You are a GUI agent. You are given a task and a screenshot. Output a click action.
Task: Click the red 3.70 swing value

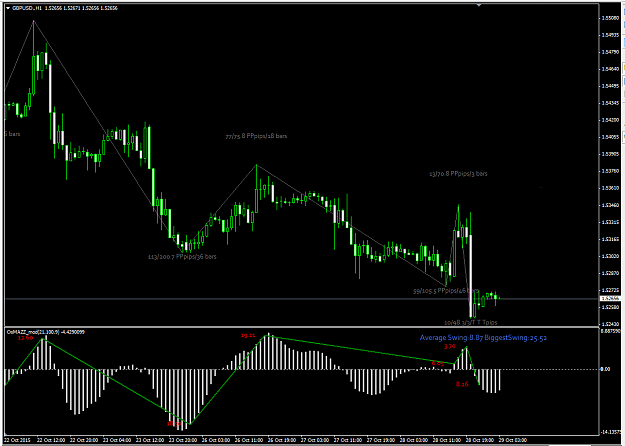[450, 346]
